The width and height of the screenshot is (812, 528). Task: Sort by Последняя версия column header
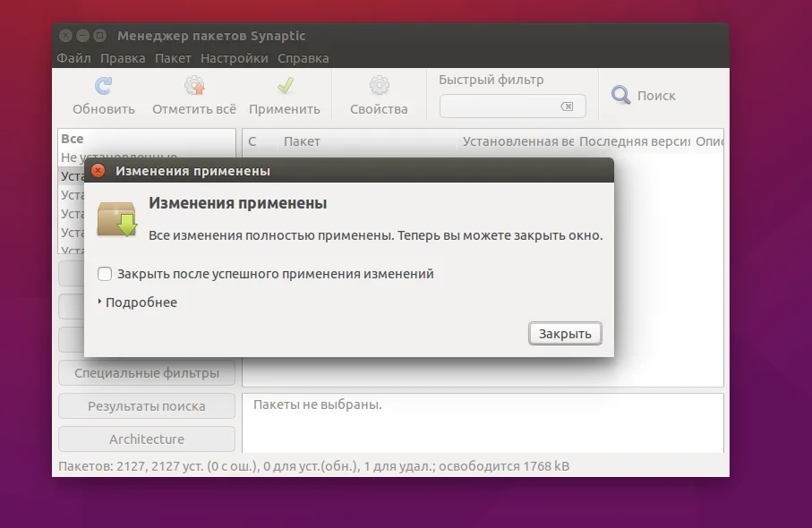[x=634, y=141]
